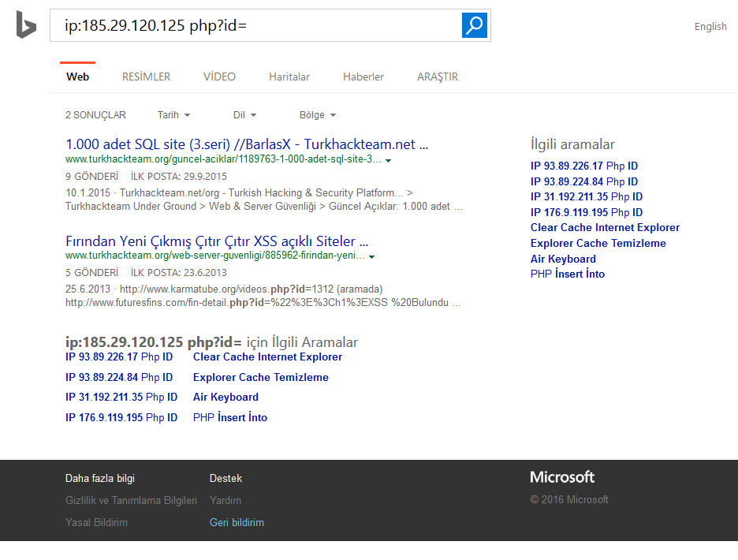This screenshot has width=738, height=560.
Task: Click the 5 GÖNDERİ badge
Action: tap(91, 272)
